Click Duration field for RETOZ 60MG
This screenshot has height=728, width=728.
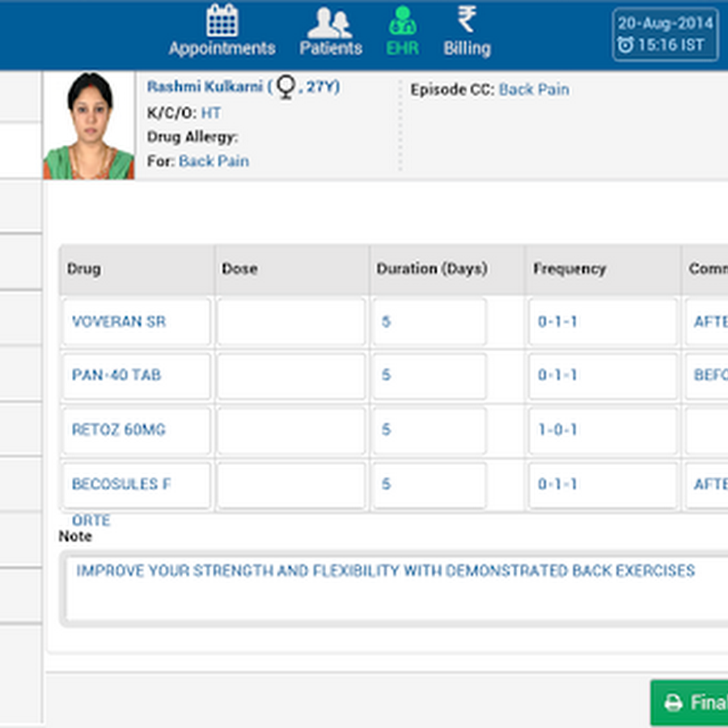[430, 430]
